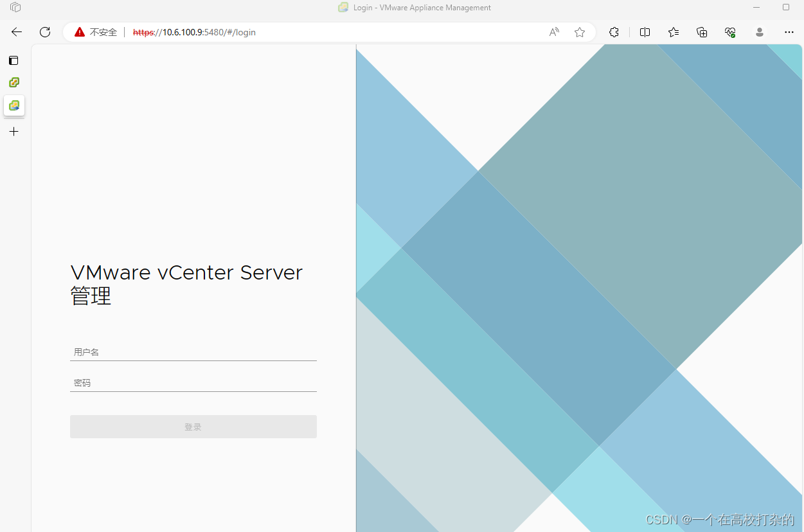Open browser essentials heart icon
Viewport: 804px width, 532px height.
point(730,32)
